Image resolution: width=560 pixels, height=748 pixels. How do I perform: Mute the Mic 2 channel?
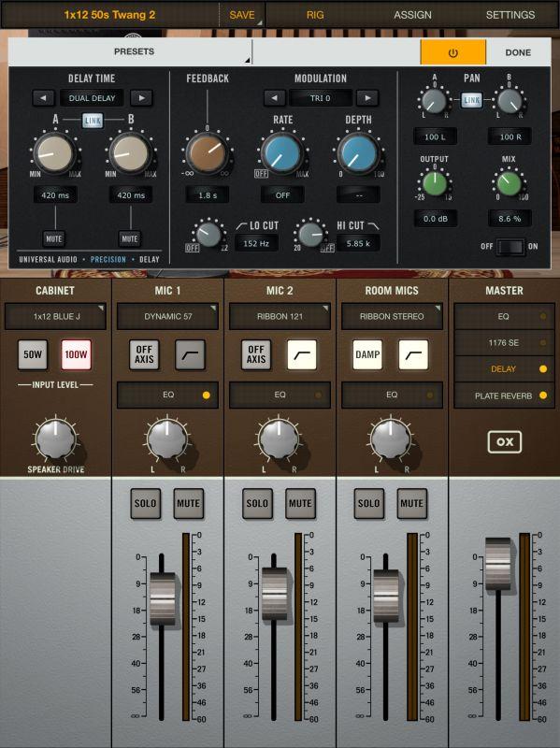(300, 503)
